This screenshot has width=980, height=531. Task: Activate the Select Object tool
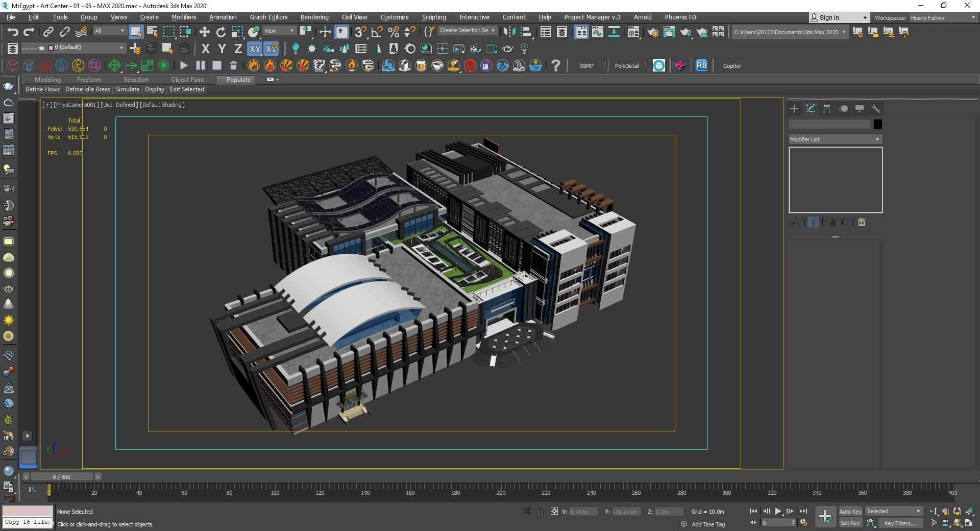[x=136, y=32]
